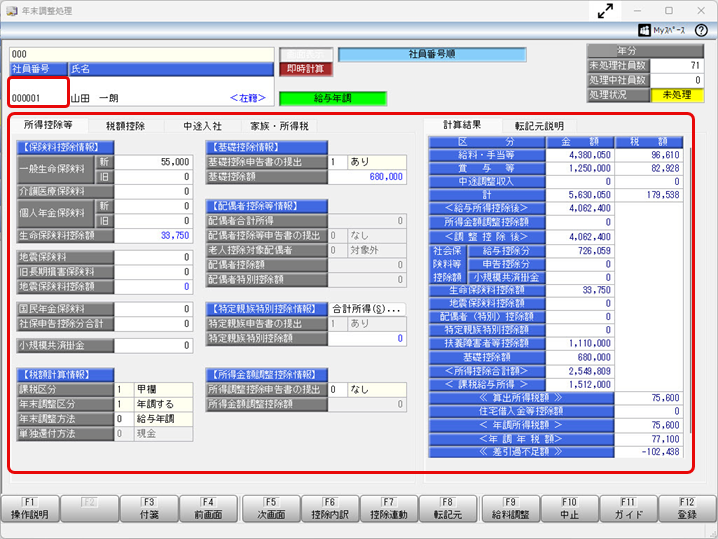Screen dimensions: 718x539
Task: Switch to the 中途入社 tab
Action: pyautogui.click(x=202, y=126)
